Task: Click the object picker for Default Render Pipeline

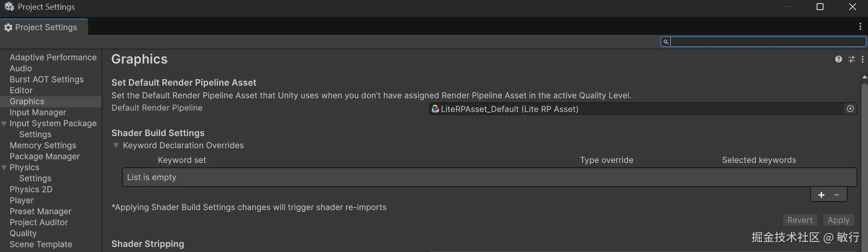Action: (x=850, y=109)
